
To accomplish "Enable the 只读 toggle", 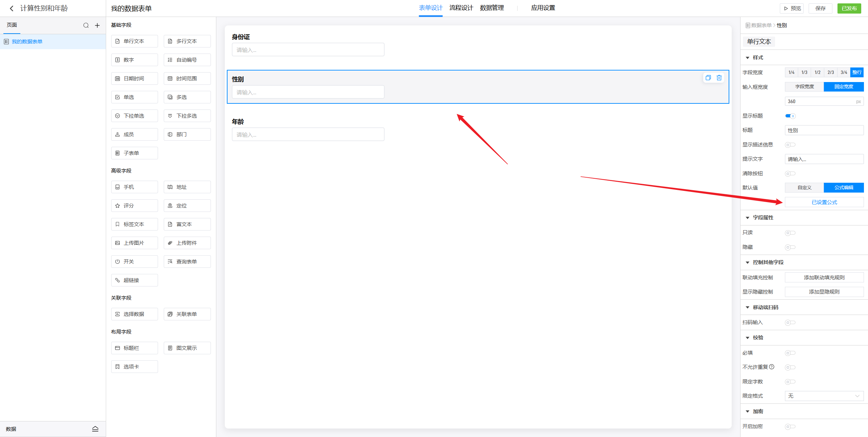I will [x=790, y=233].
